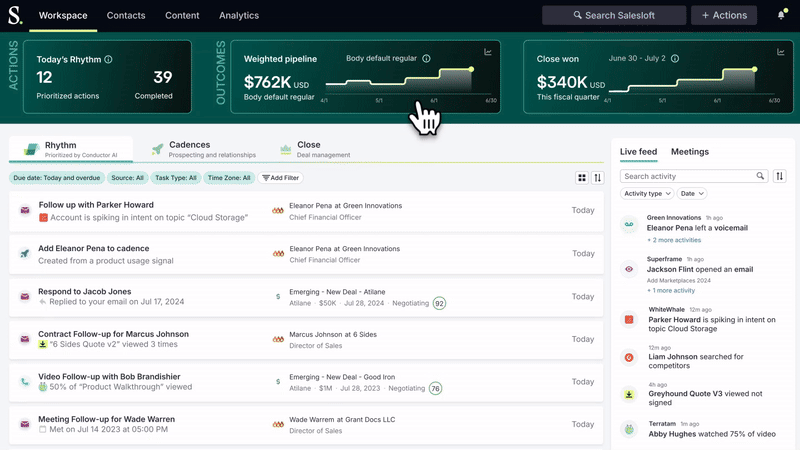Click the + Actions button
Screen dimensions: 800x450
pyautogui.click(x=724, y=15)
